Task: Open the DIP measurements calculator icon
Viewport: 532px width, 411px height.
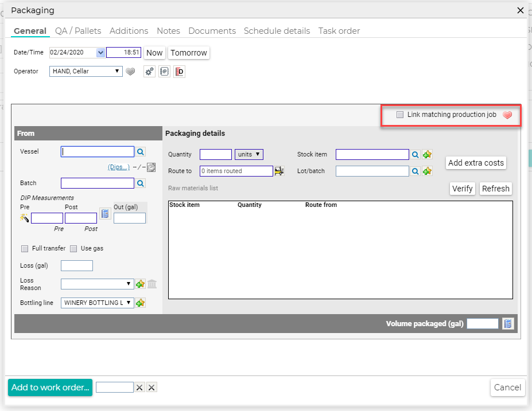Action: 105,213
